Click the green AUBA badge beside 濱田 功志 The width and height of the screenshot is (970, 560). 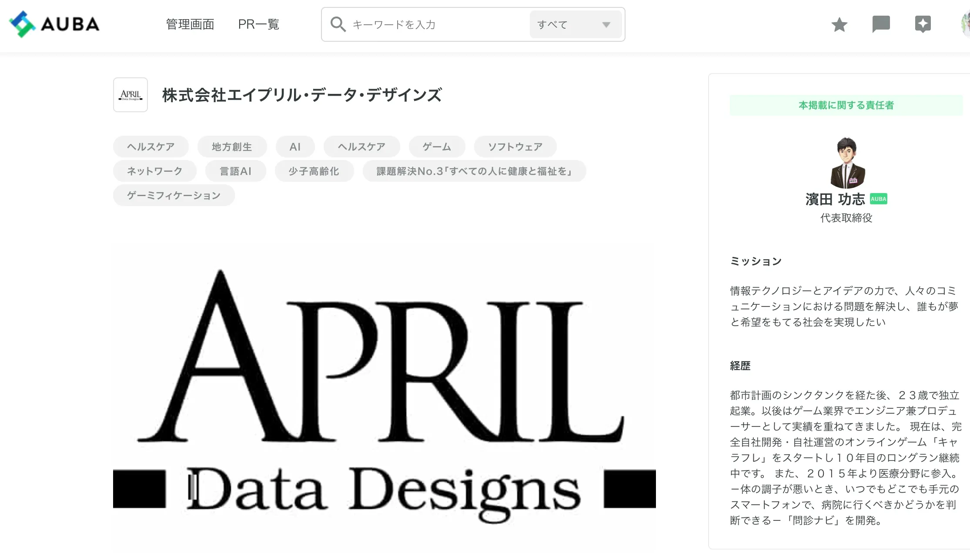(878, 199)
